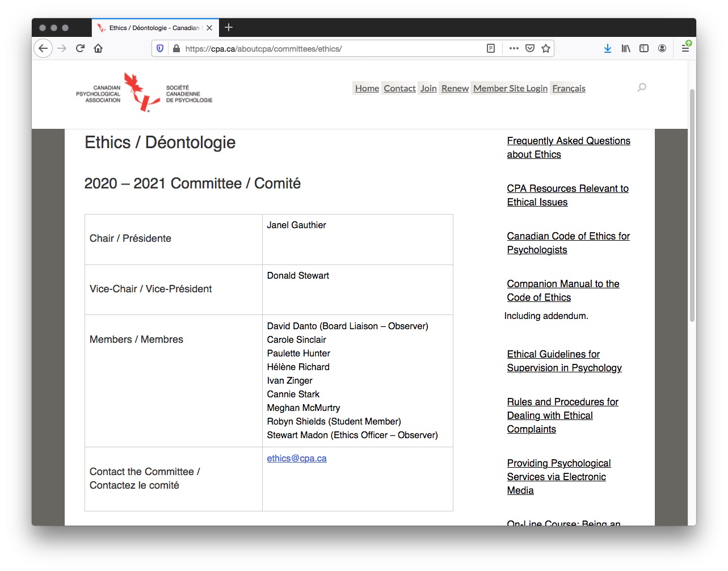The height and width of the screenshot is (571, 728).
Task: Open Rules and Procedures for Ethical Complaints
Action: (563, 415)
